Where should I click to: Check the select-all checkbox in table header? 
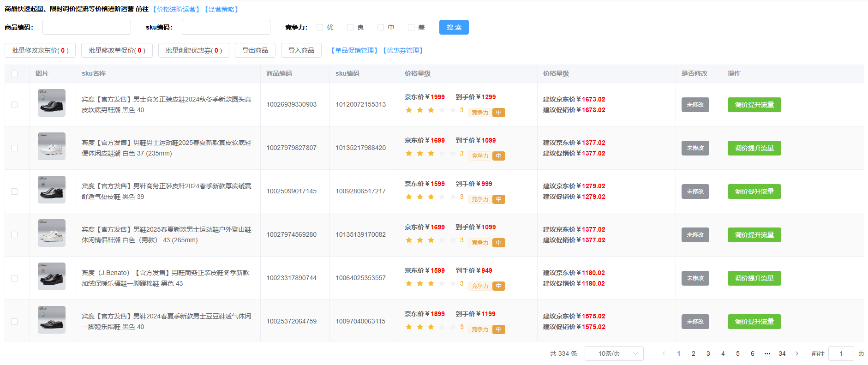click(x=14, y=74)
